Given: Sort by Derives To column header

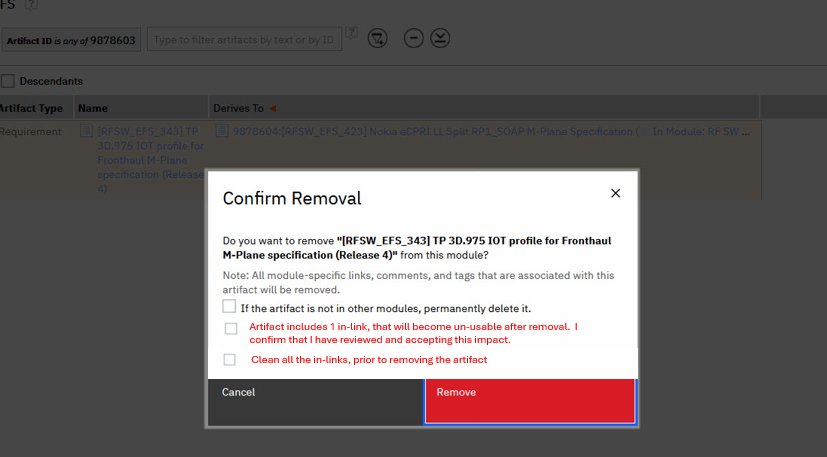Looking at the screenshot, I should [x=238, y=108].
